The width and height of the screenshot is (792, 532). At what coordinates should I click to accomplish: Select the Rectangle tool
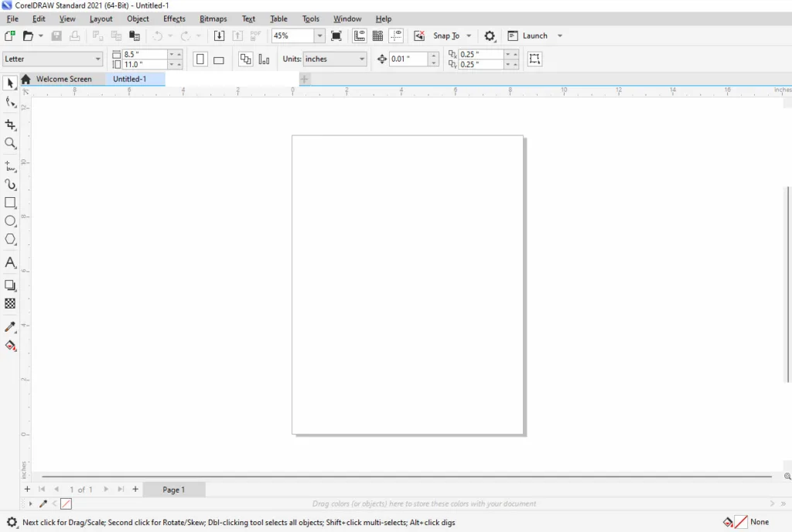tap(10, 203)
